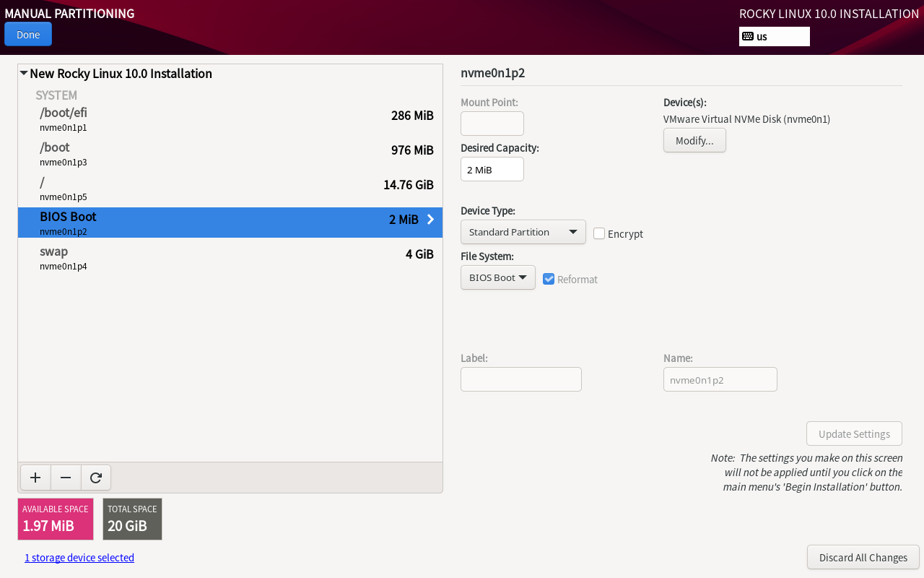Image resolution: width=924 pixels, height=578 pixels.
Task: Open the Device Type dropdown
Action: coord(523,232)
